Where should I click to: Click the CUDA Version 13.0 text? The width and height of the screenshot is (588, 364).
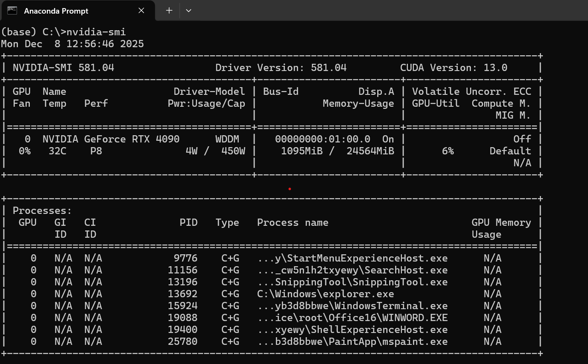(453, 68)
